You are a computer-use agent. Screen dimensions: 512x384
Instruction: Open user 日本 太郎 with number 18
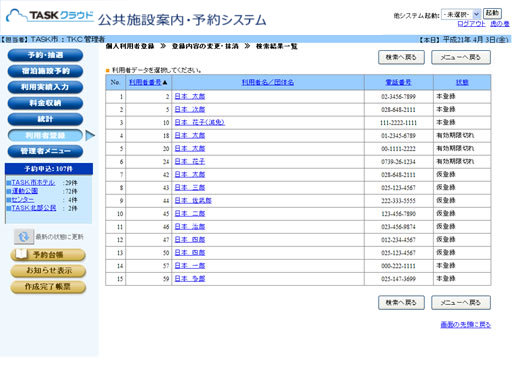(190, 135)
